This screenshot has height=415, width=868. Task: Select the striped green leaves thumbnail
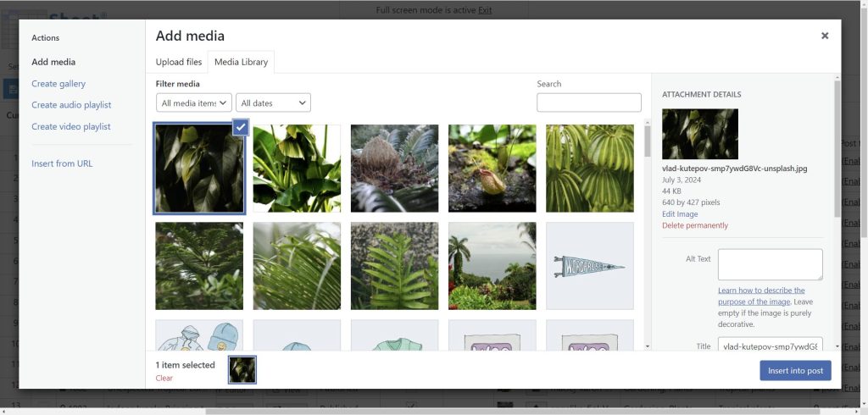[589, 169]
